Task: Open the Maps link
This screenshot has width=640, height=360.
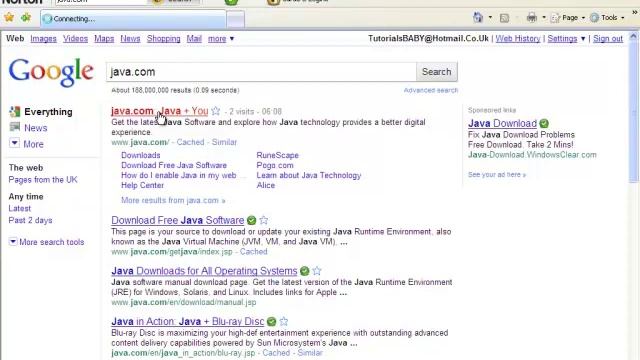Action: tap(104, 38)
